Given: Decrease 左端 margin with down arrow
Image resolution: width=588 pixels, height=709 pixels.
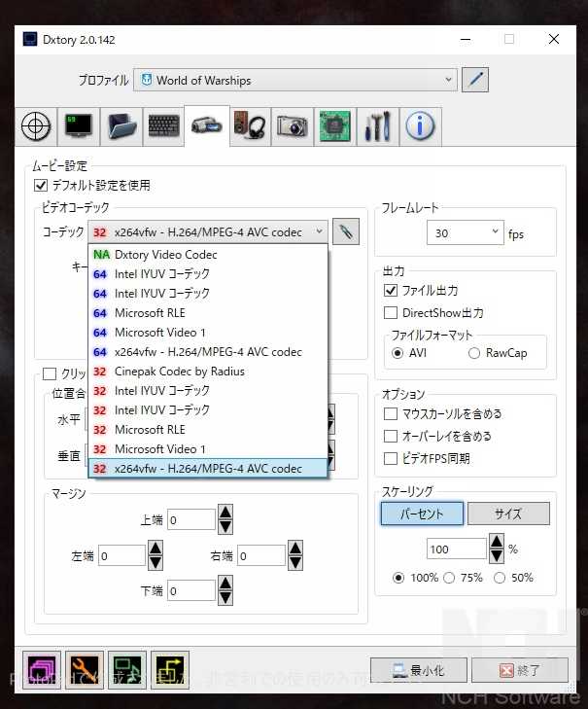Looking at the screenshot, I should (x=156, y=562).
